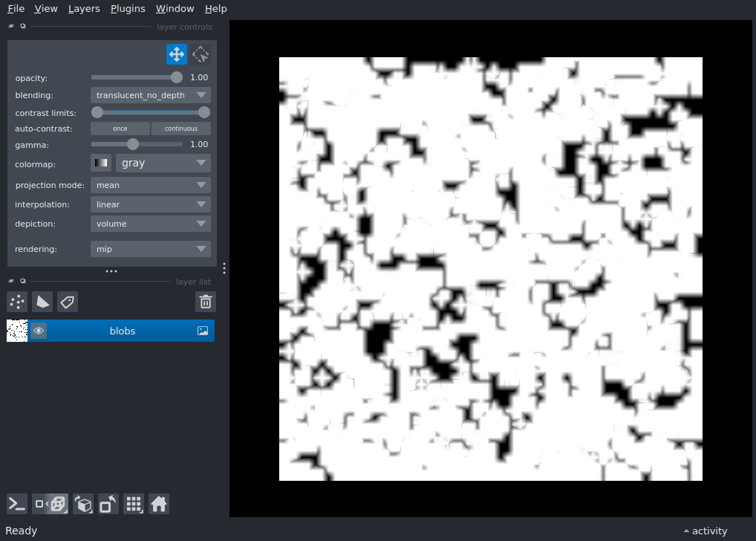Open the View menu
Screen dimensions: 756x541
coord(46,8)
